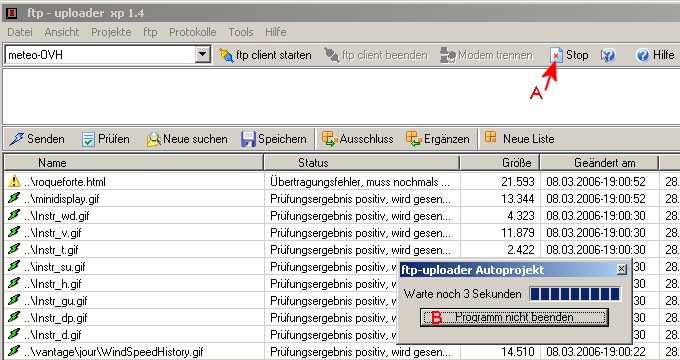This screenshot has width=680, height=360.
Task: Select the ..\Instr_v.gif file name
Action: tap(53, 233)
